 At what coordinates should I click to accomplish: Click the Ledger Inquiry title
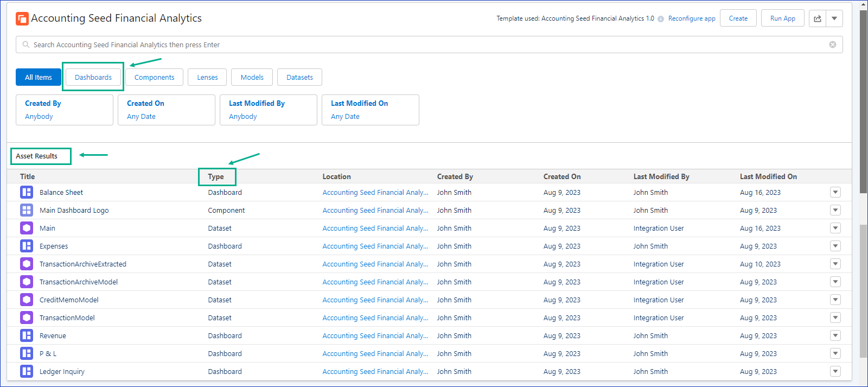(62, 371)
